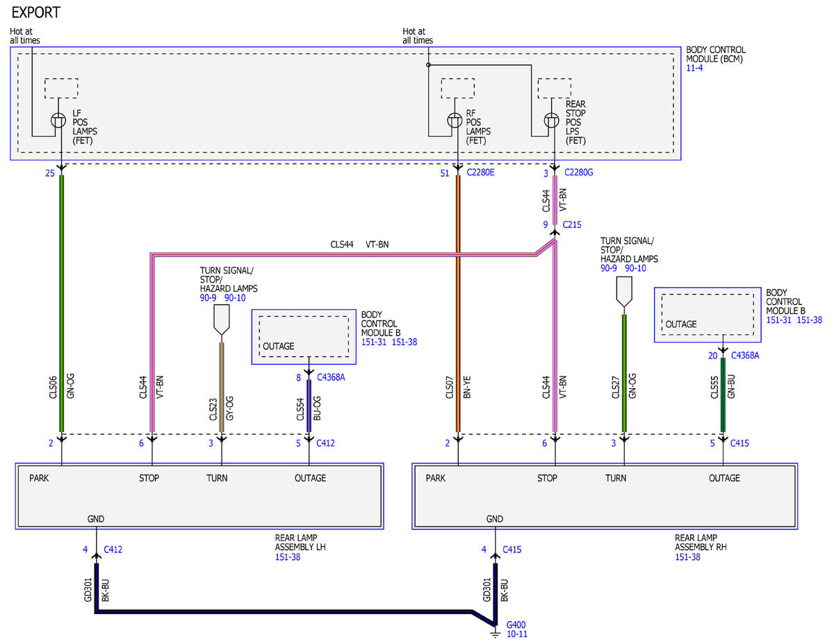Click the EXPORT heading
The height and width of the screenshot is (644, 834).
click(36, 13)
